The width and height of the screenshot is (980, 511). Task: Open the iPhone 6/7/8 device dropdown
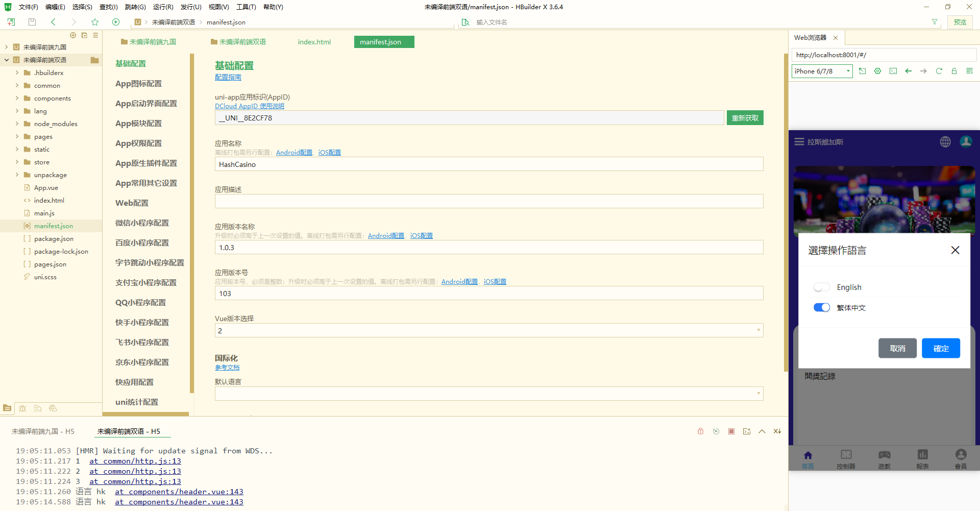pos(822,71)
